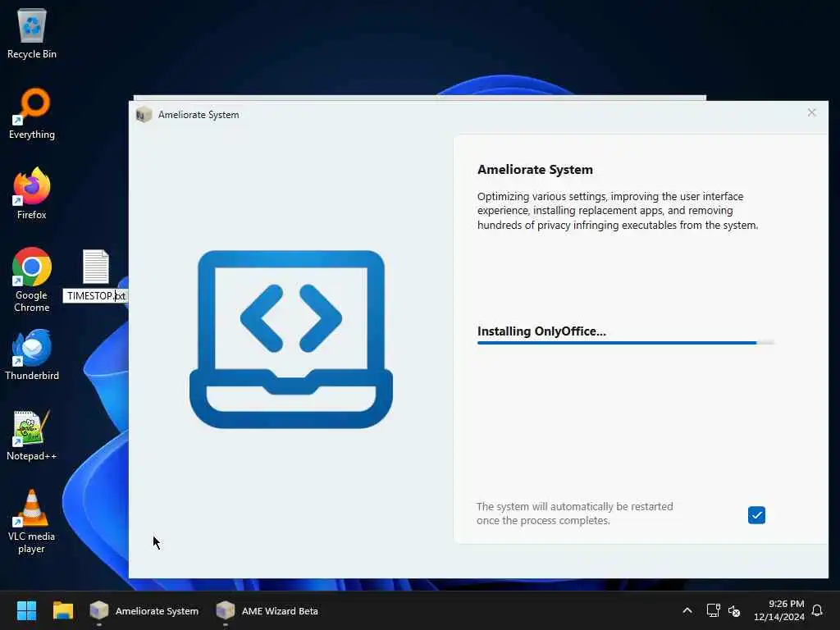This screenshot has height=630, width=840.
Task: Launch the Everything search shortcut
Action: click(32, 113)
